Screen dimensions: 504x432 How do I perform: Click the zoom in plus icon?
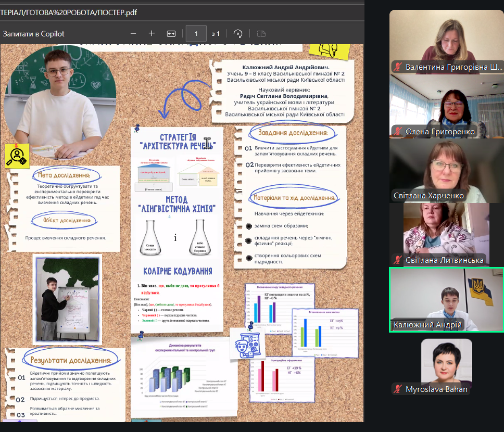[x=152, y=34]
